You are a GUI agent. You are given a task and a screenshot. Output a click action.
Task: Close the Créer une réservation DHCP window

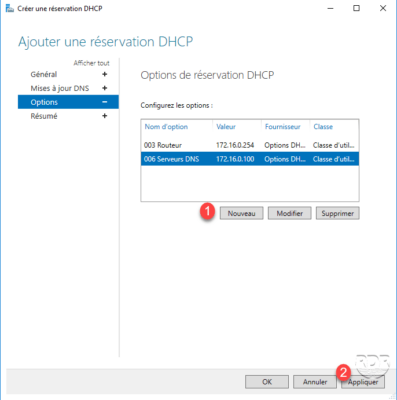click(x=383, y=8)
